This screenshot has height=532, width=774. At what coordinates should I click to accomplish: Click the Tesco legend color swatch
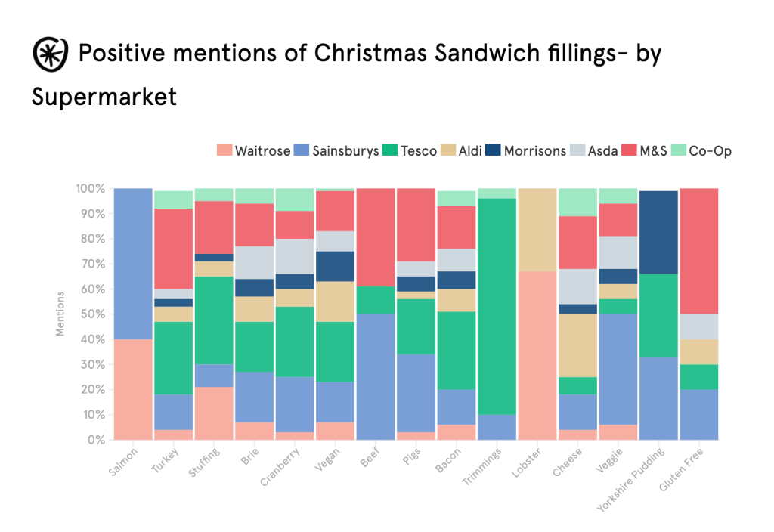coord(391,150)
